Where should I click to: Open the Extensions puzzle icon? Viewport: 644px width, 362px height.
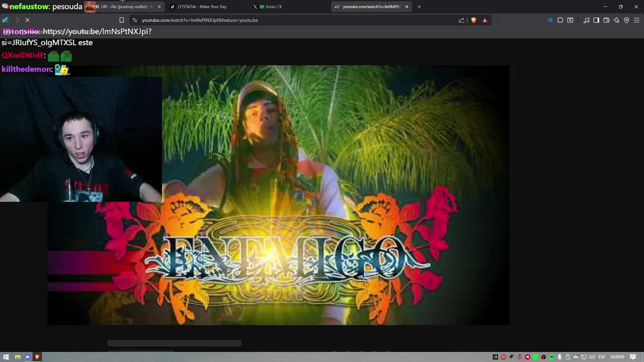tap(560, 20)
